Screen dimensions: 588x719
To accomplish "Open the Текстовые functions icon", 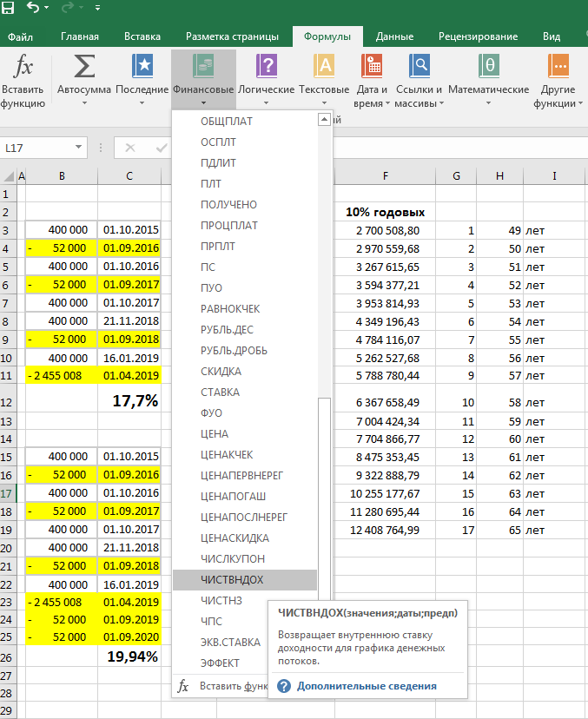I will tap(324, 66).
